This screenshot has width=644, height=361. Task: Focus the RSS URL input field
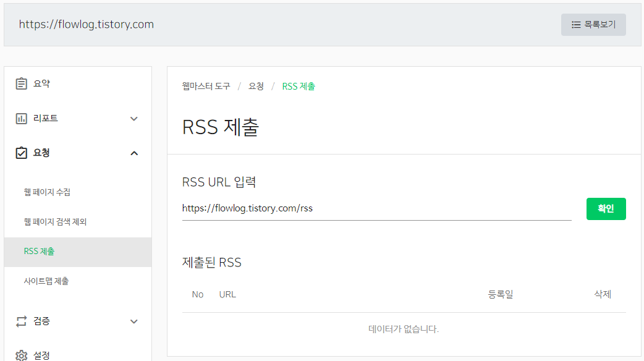pos(376,209)
